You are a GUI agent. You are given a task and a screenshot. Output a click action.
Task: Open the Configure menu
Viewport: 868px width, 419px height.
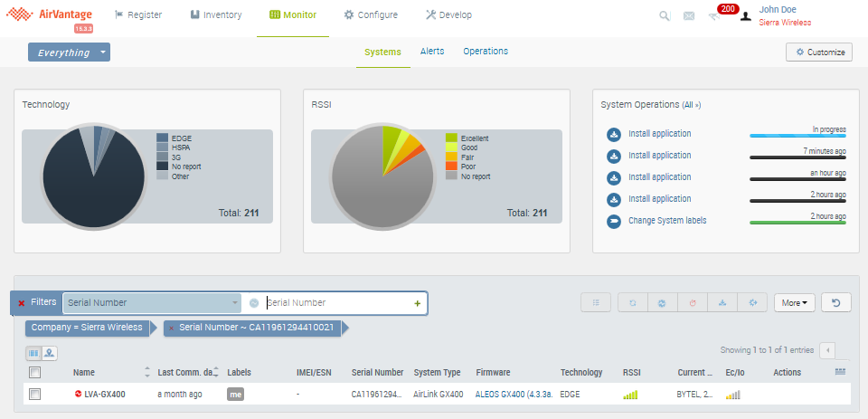(x=371, y=15)
